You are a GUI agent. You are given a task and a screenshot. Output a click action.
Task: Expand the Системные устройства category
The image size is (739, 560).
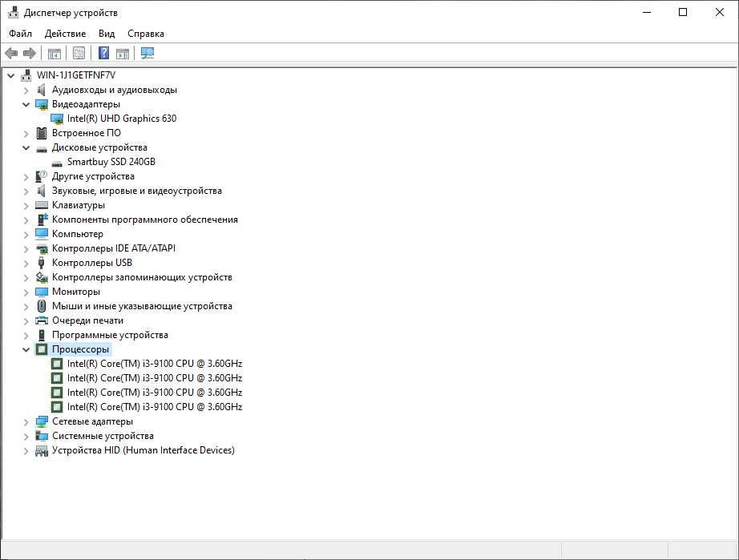[26, 437]
